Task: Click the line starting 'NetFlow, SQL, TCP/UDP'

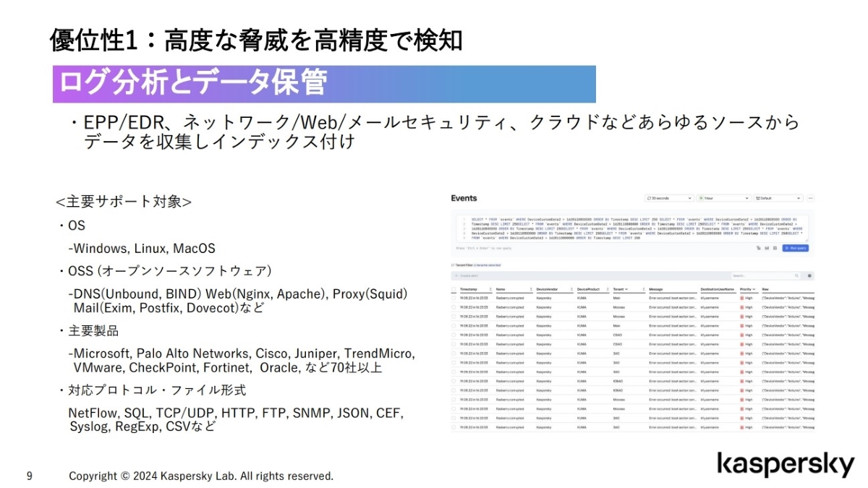Action: tap(236, 414)
